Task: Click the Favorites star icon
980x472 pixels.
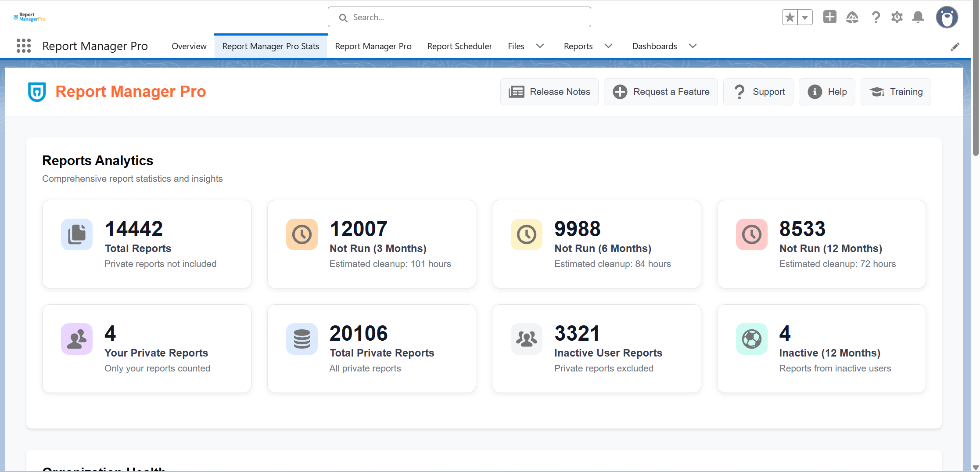Action: coord(790,18)
